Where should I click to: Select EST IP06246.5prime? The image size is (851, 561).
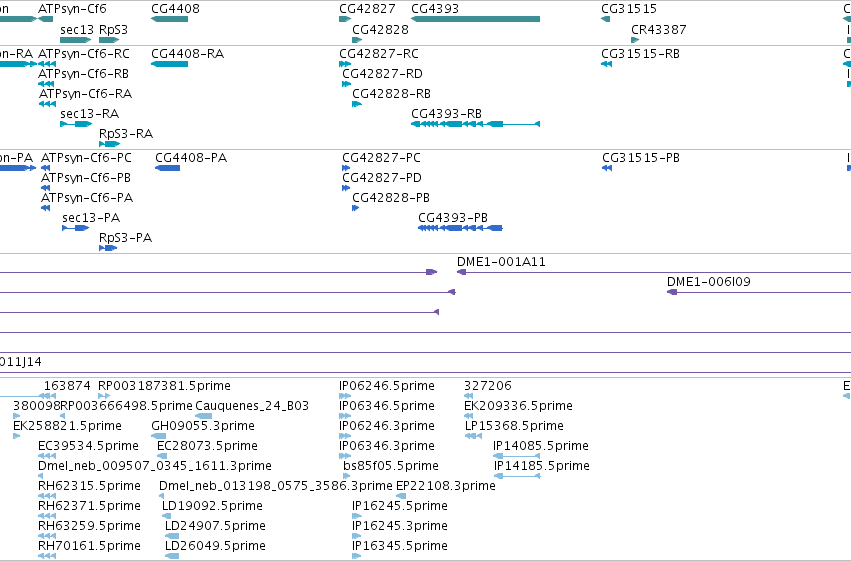387,386
